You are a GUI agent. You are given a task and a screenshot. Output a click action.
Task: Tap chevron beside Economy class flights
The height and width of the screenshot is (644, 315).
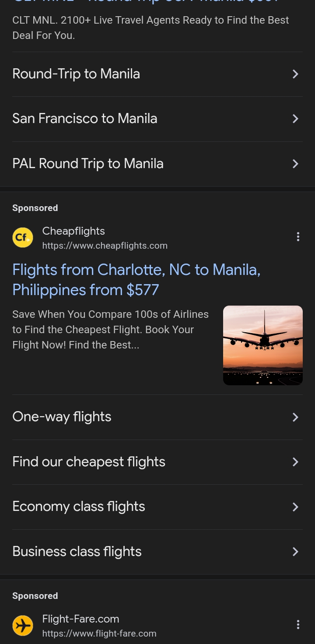(x=295, y=507)
